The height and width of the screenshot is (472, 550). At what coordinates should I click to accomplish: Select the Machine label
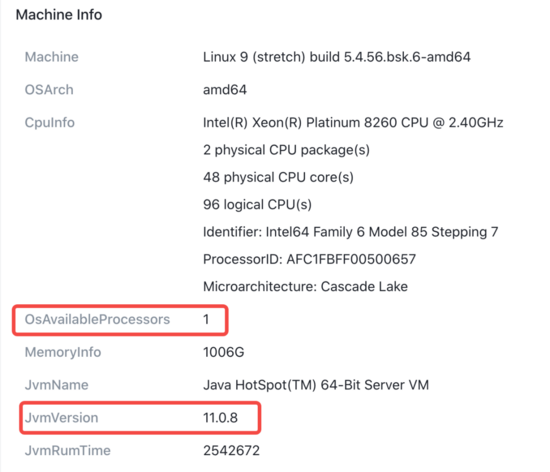click(52, 57)
